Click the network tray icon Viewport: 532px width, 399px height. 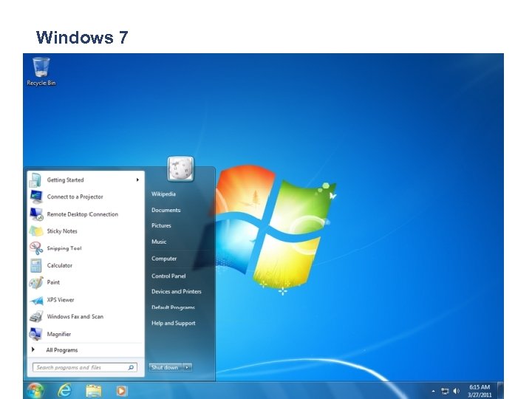[445, 391]
